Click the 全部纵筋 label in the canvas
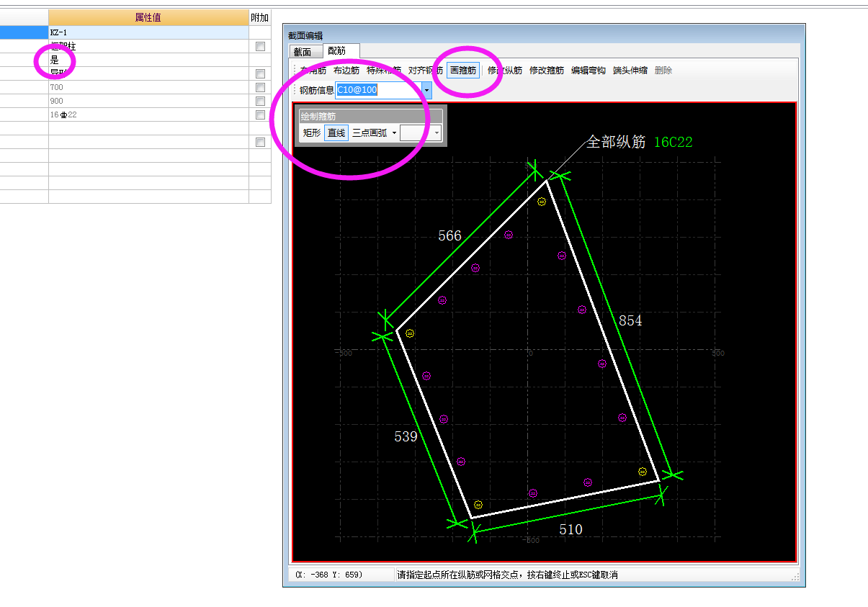868x607 pixels. click(x=616, y=142)
